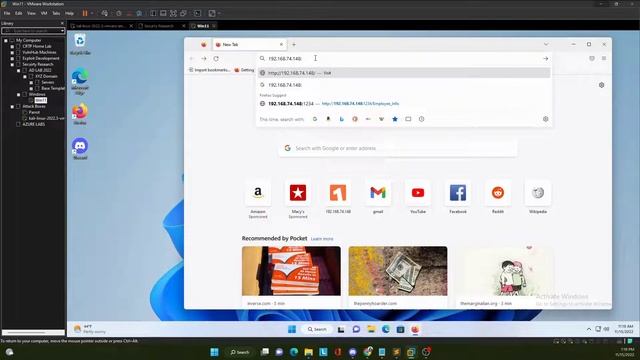
Task: Close the kali-linux VM tab
Action: pyautogui.click(x=131, y=26)
